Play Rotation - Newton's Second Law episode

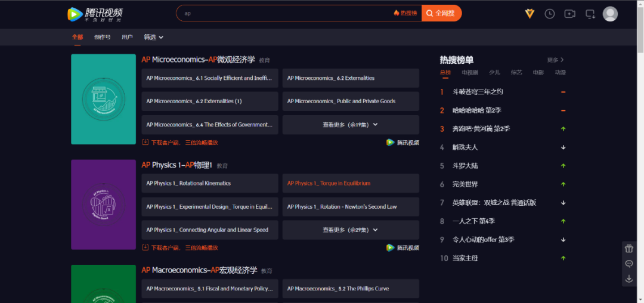pyautogui.click(x=351, y=206)
